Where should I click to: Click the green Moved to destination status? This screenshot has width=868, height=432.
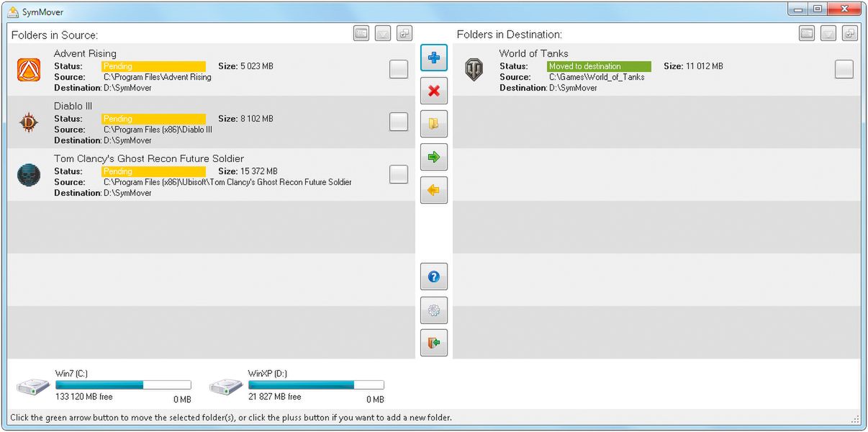599,66
